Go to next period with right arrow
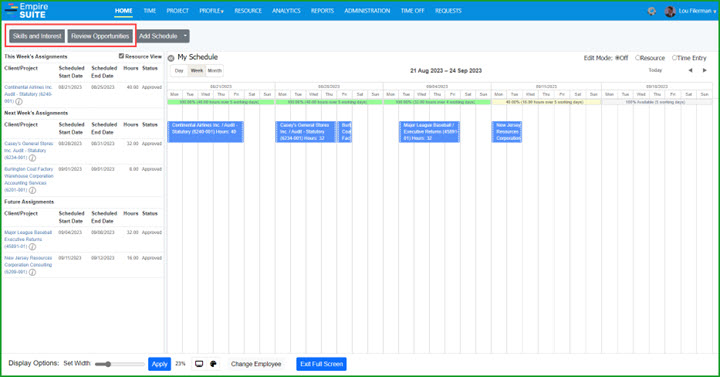Viewport: 720px width, 377px height. 704,70
